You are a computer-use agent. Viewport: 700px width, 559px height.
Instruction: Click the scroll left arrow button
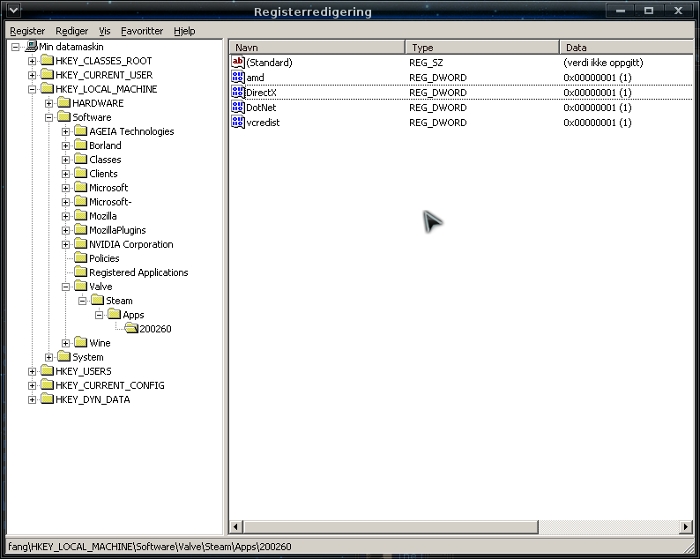[x=236, y=527]
